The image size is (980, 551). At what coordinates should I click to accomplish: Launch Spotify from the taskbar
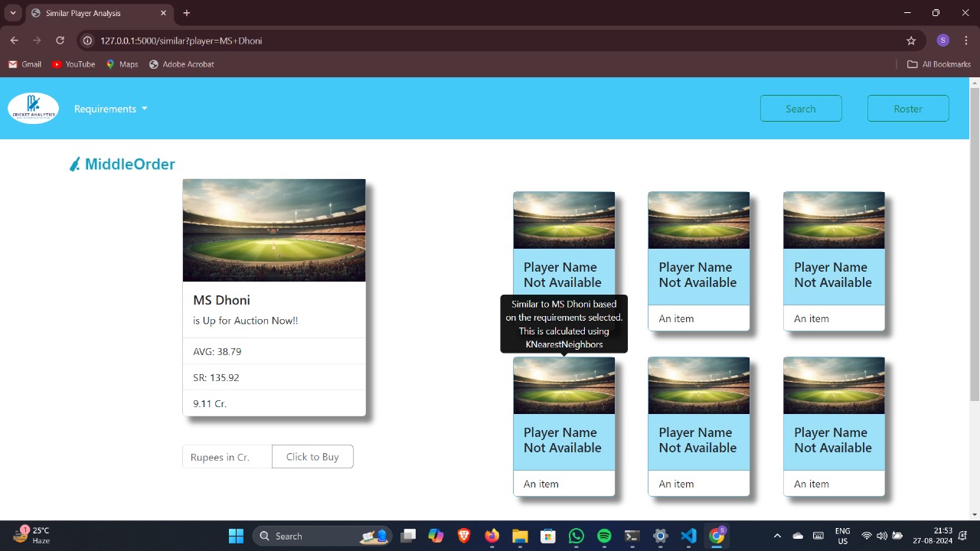[x=603, y=536]
